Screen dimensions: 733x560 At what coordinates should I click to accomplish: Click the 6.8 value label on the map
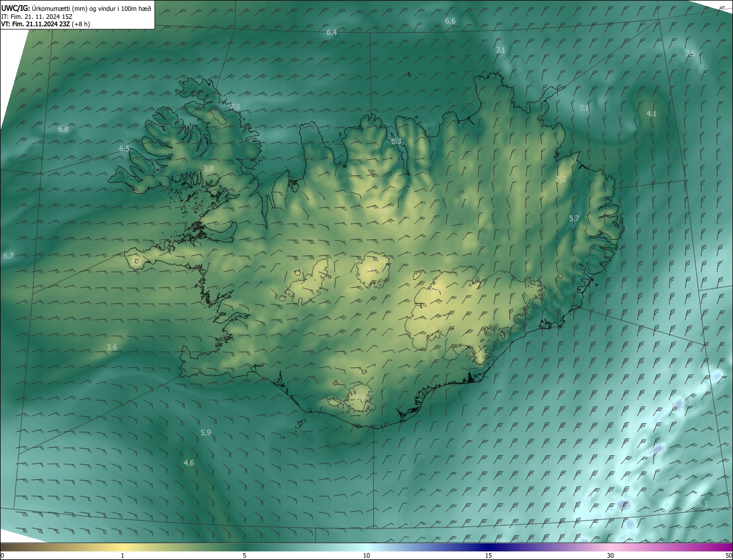(x=63, y=129)
